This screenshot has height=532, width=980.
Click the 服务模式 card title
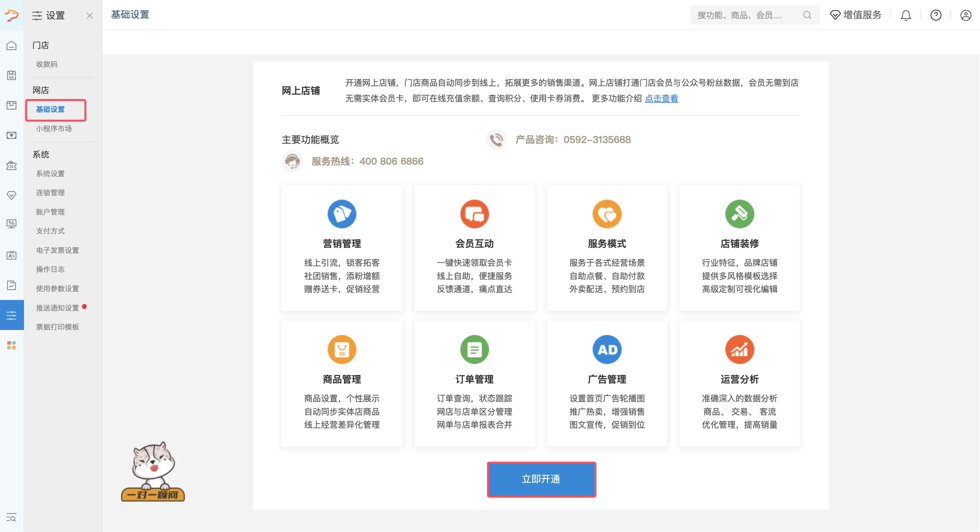tap(607, 244)
